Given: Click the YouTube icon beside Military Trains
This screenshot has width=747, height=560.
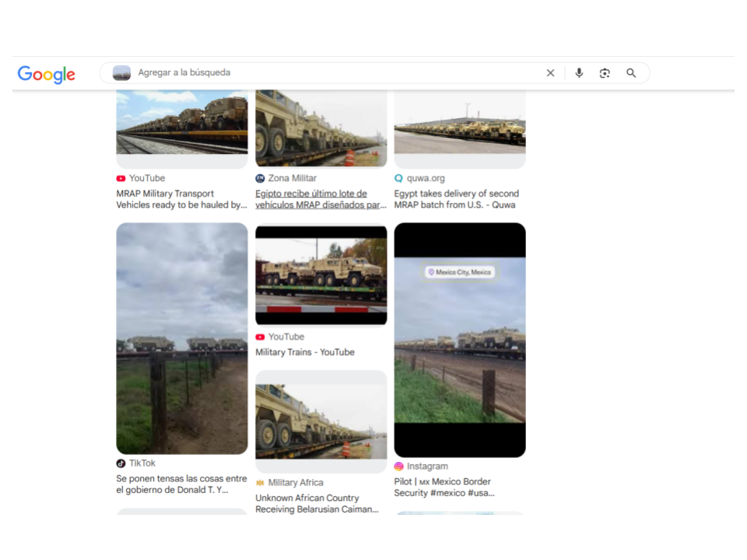Looking at the screenshot, I should pos(260,337).
